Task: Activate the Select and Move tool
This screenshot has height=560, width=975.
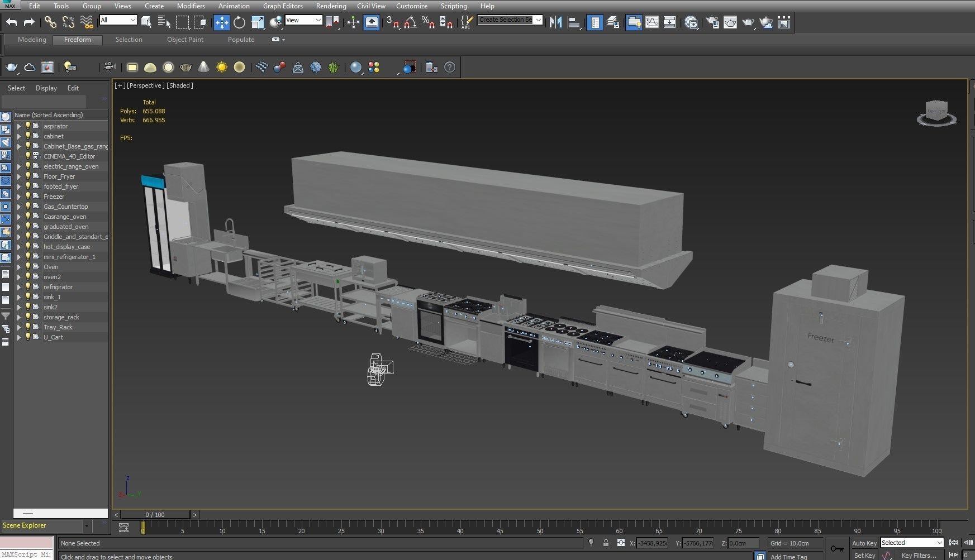Action: [x=222, y=22]
